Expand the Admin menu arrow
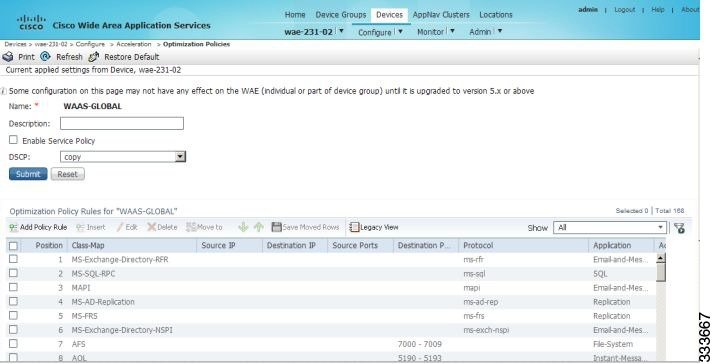Image resolution: width=715 pixels, height=364 pixels. 499,31
